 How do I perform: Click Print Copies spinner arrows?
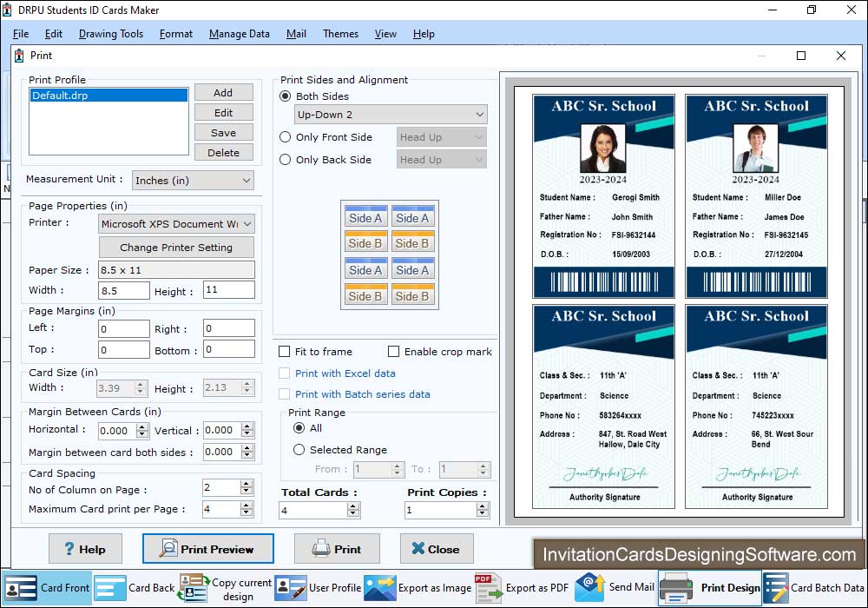(483, 510)
